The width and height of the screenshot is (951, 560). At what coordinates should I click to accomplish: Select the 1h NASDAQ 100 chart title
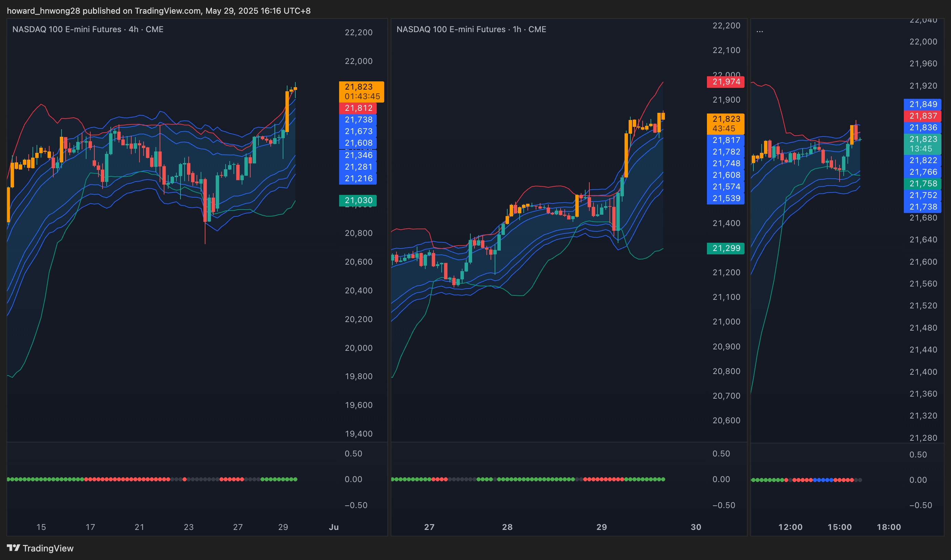coord(471,29)
